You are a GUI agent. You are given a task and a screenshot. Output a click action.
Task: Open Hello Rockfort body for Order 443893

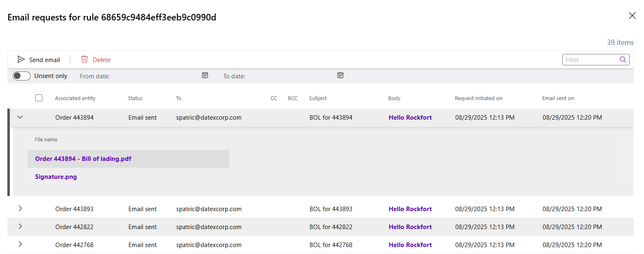pyautogui.click(x=410, y=209)
